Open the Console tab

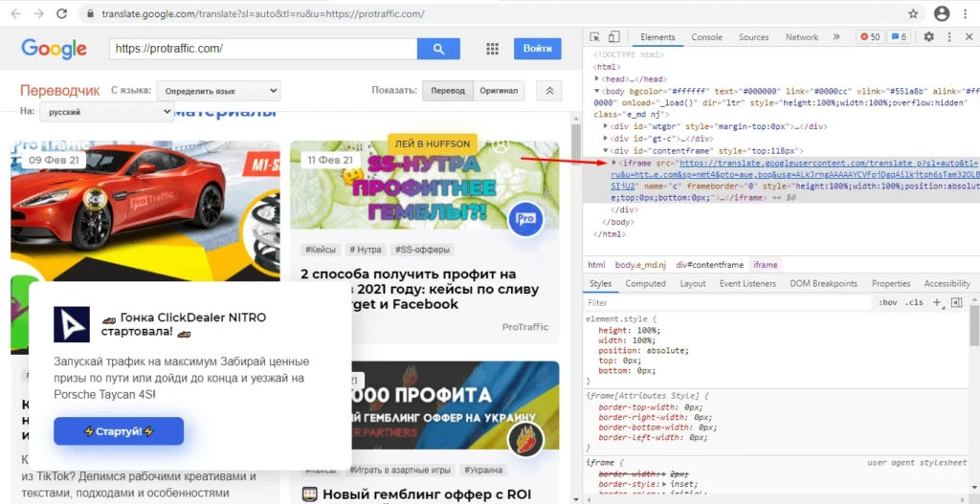(x=706, y=37)
